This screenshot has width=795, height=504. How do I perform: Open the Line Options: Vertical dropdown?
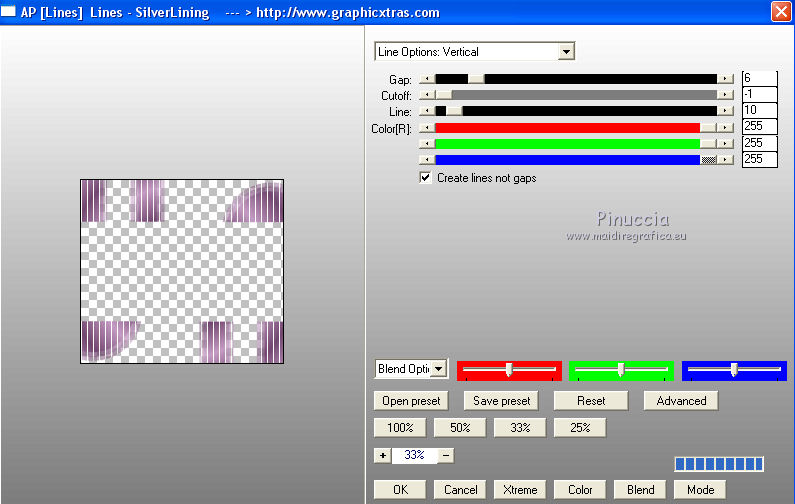(x=474, y=52)
